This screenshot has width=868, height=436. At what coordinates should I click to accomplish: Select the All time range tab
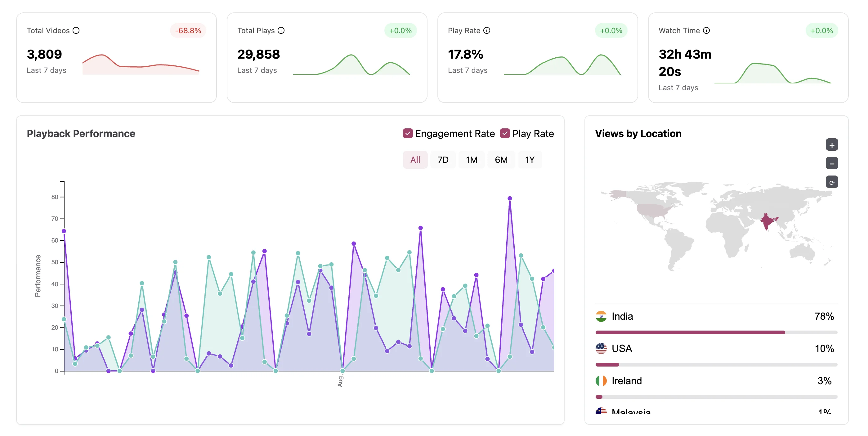415,160
